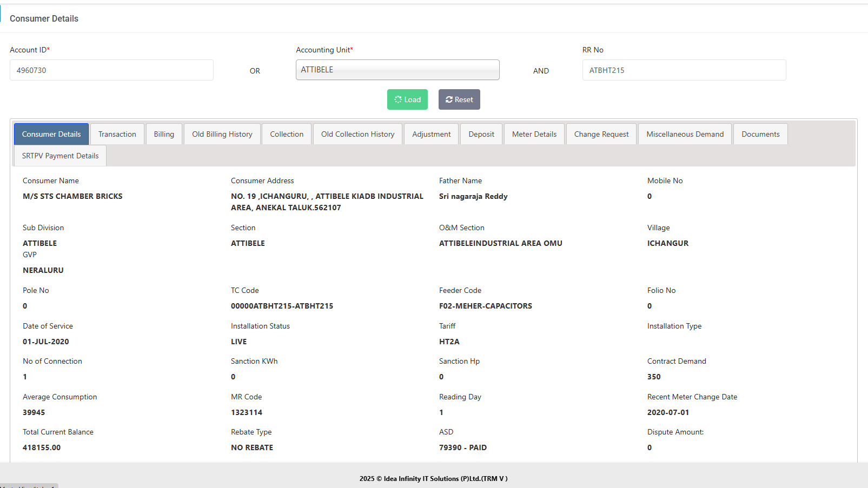View the Old Billing History tab

(222, 134)
